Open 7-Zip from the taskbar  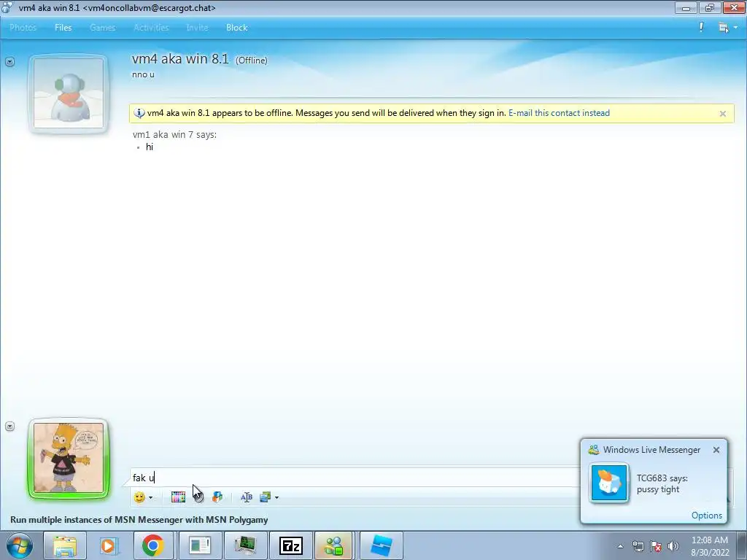pyautogui.click(x=291, y=545)
